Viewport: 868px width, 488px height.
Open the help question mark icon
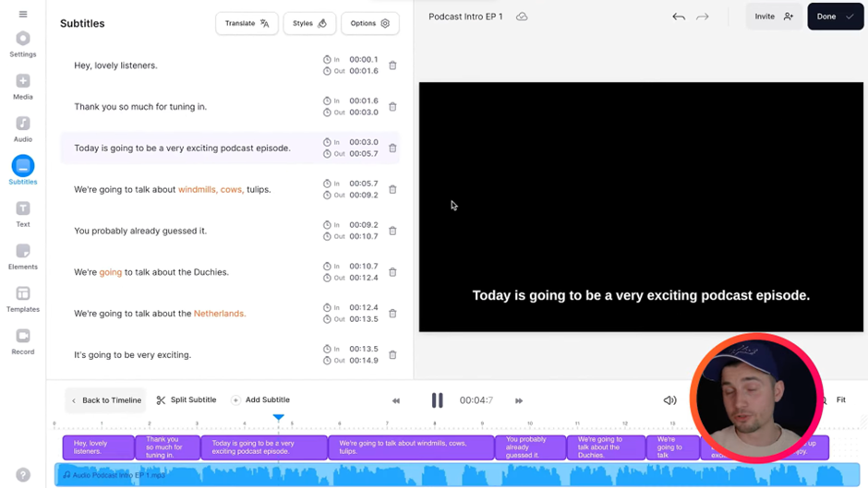tap(23, 475)
